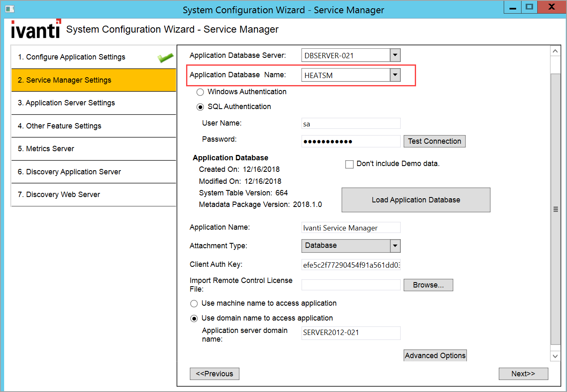Click the Test Connection button
Viewport: 567px width, 392px height.
[x=434, y=141]
